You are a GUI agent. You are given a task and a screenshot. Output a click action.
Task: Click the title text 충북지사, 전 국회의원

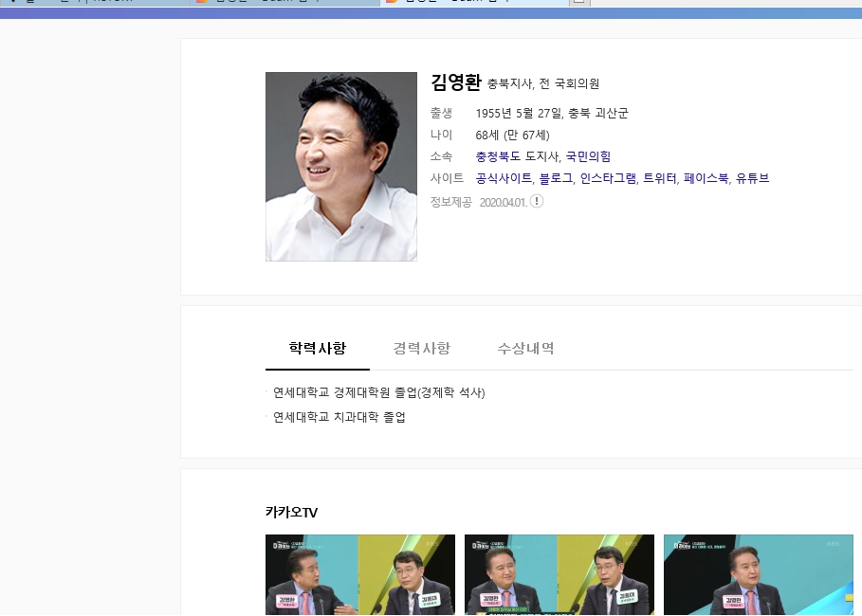click(543, 83)
